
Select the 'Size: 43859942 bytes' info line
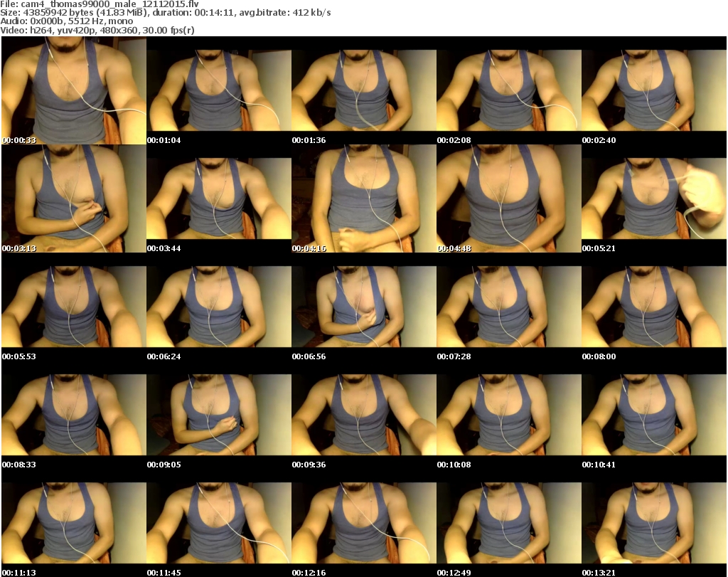[x=165, y=13]
